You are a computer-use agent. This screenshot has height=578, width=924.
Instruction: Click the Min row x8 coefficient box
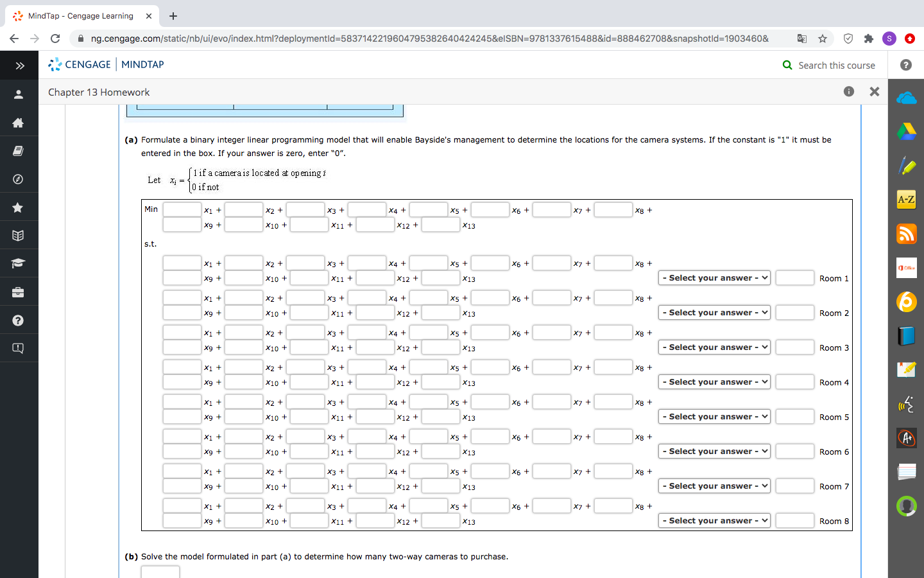pyautogui.click(x=613, y=209)
